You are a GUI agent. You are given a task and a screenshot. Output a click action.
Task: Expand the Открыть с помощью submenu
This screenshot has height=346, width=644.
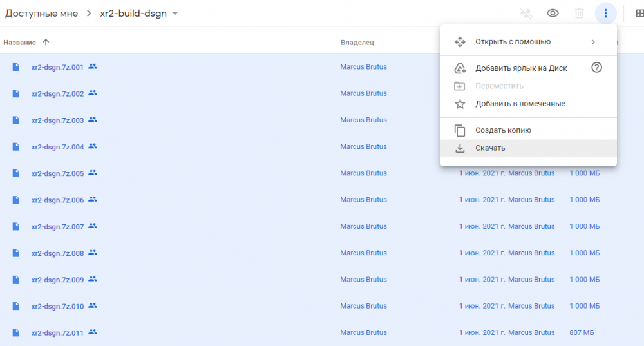click(x=593, y=42)
